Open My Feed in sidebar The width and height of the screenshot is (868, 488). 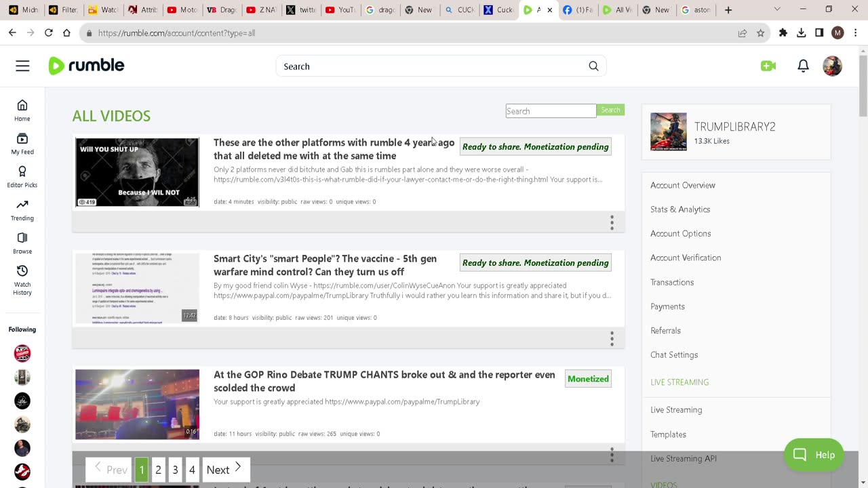tap(22, 144)
